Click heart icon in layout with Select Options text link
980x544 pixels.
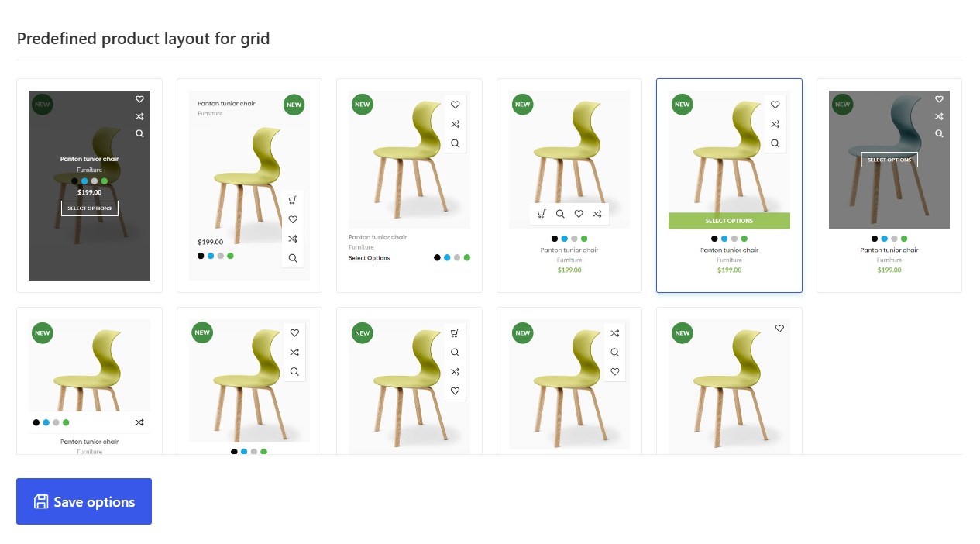click(x=455, y=105)
